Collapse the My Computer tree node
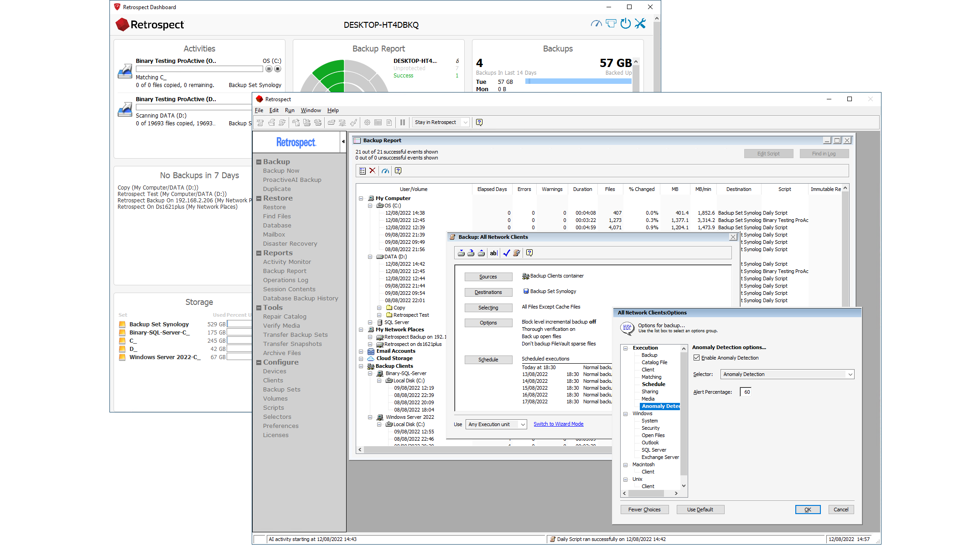Image resolution: width=980 pixels, height=551 pixels. point(361,199)
